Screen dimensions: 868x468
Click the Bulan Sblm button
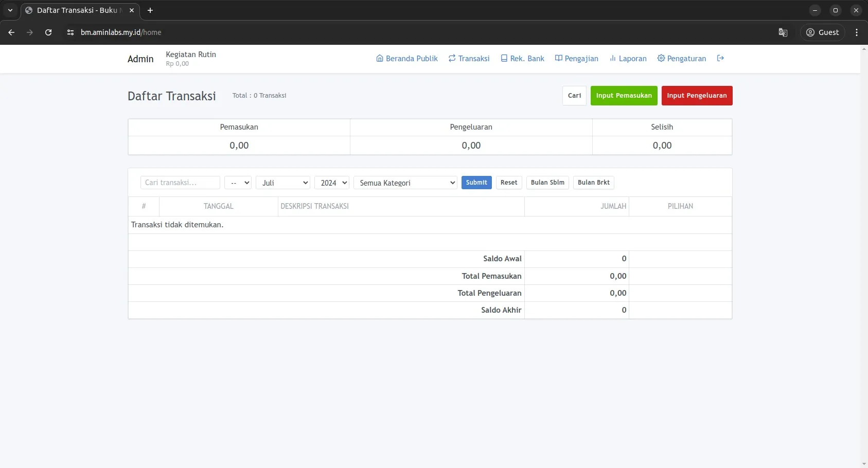pos(547,183)
